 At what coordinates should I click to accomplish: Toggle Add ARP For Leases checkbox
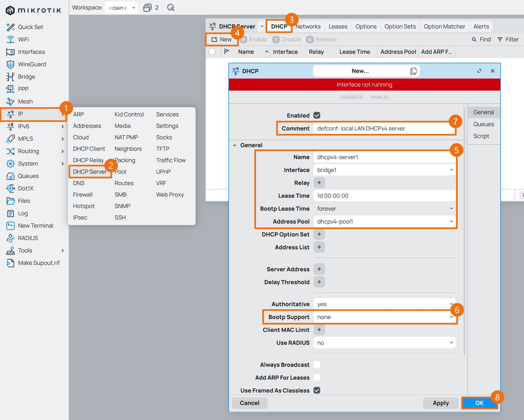tap(317, 377)
